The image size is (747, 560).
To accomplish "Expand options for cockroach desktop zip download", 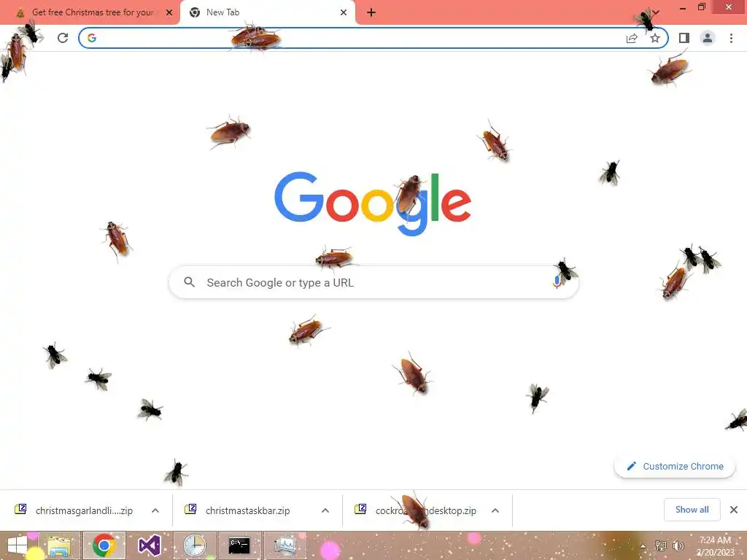I will (x=495, y=510).
